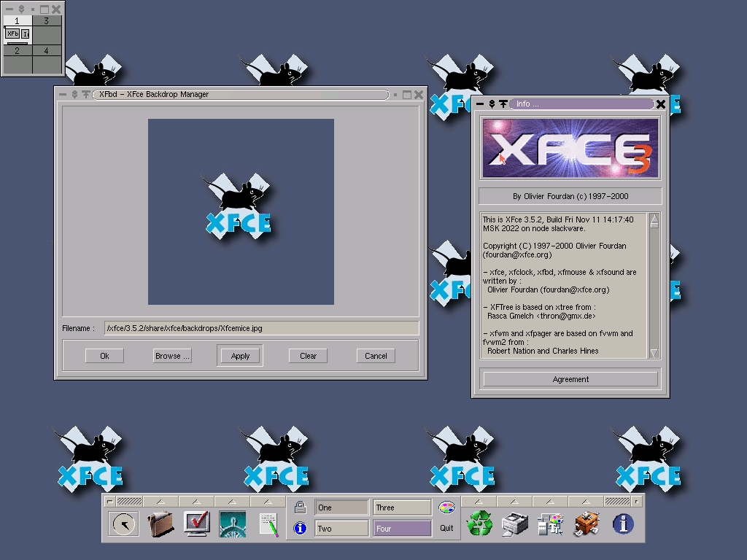Click into the Filename input field
Viewport: 747px width, 560px height.
coord(262,328)
